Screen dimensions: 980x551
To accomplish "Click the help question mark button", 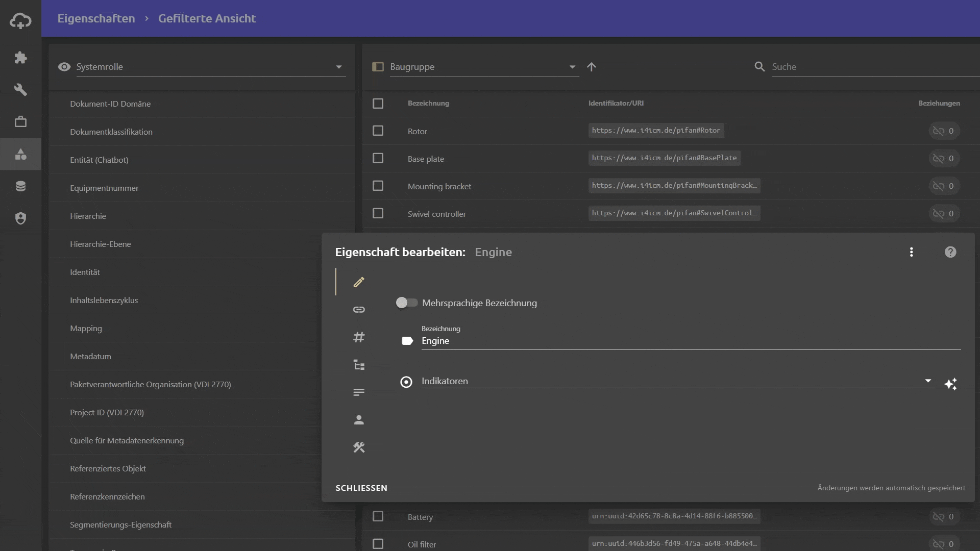I will click(x=950, y=252).
